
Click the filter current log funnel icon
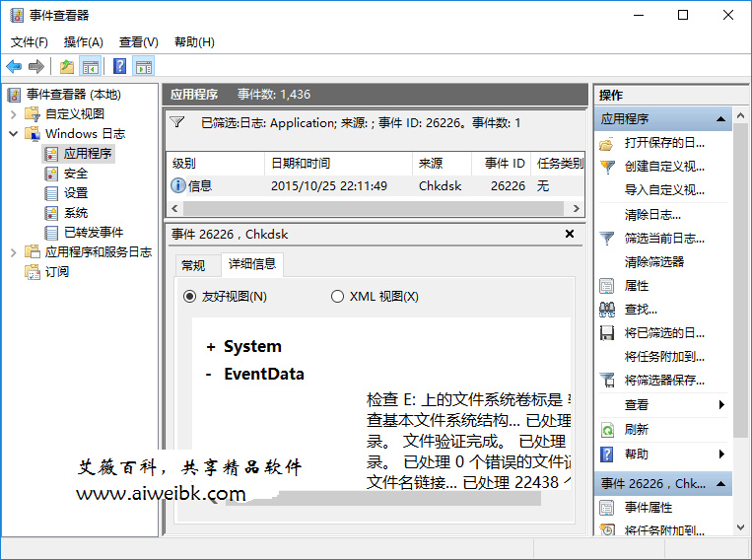[x=607, y=238]
